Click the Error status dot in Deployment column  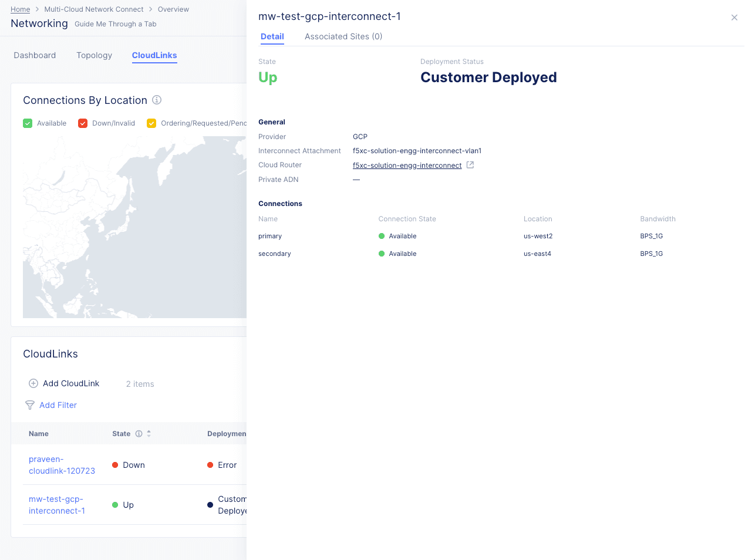211,464
